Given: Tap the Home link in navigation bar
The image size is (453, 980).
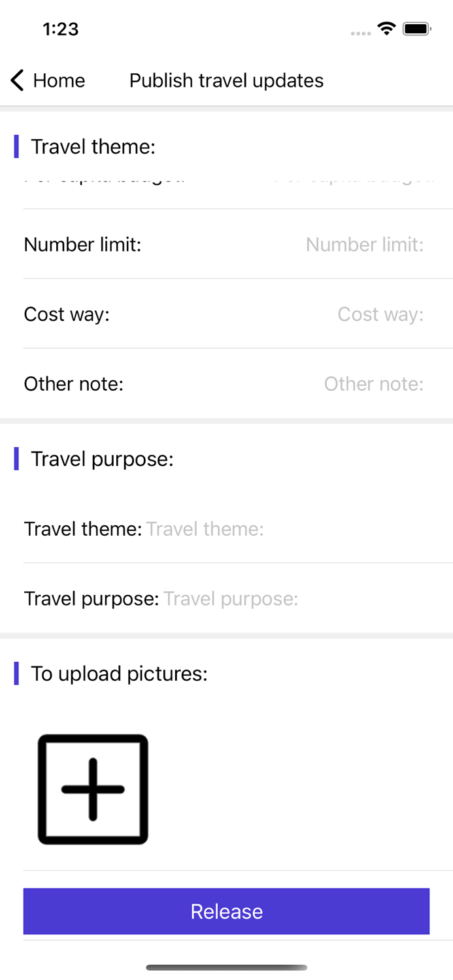Looking at the screenshot, I should 59,80.
